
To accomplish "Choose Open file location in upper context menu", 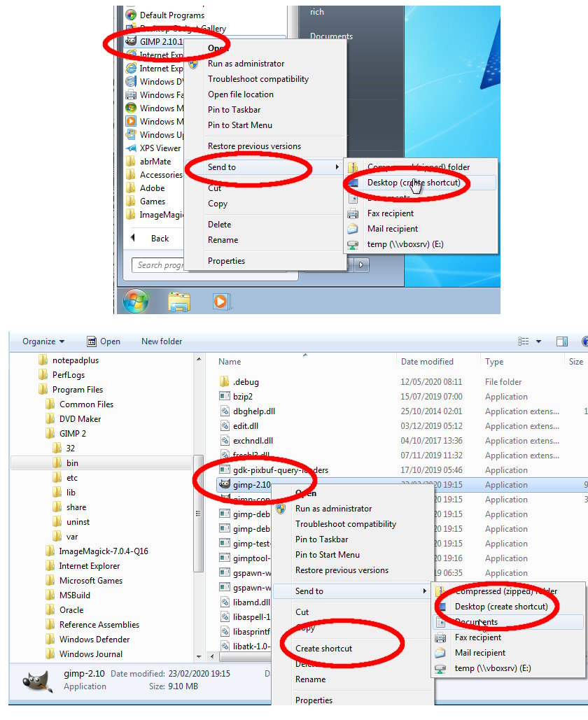I will (241, 94).
